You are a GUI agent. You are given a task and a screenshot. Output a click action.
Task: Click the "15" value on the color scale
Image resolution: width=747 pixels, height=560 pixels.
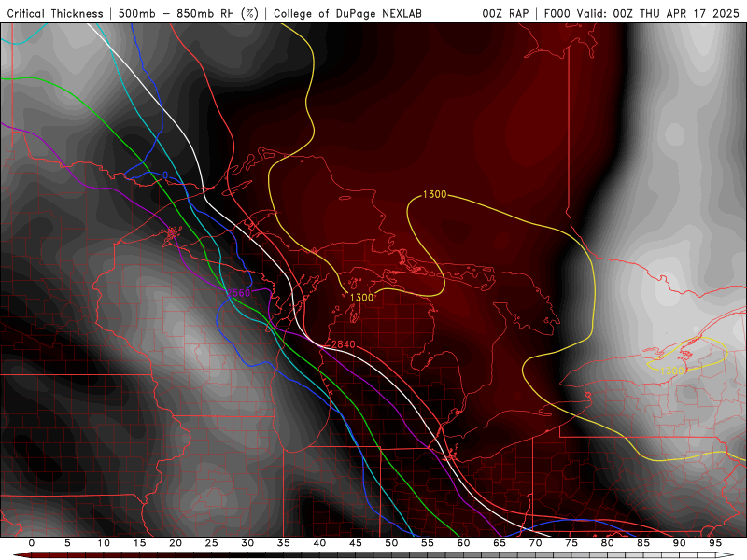[139, 543]
